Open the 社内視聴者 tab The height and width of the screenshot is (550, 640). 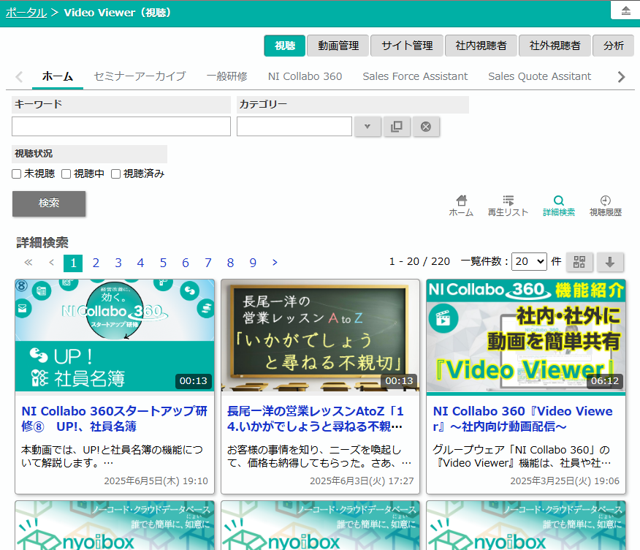tap(481, 45)
